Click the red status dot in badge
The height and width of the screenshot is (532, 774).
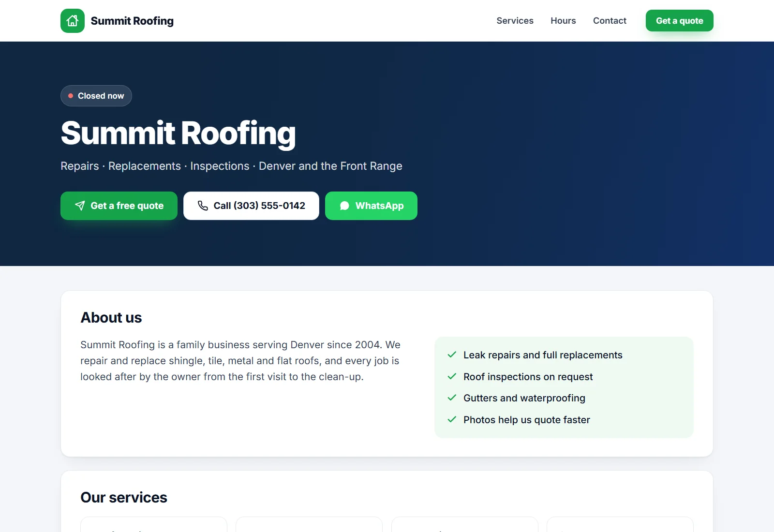(x=71, y=96)
